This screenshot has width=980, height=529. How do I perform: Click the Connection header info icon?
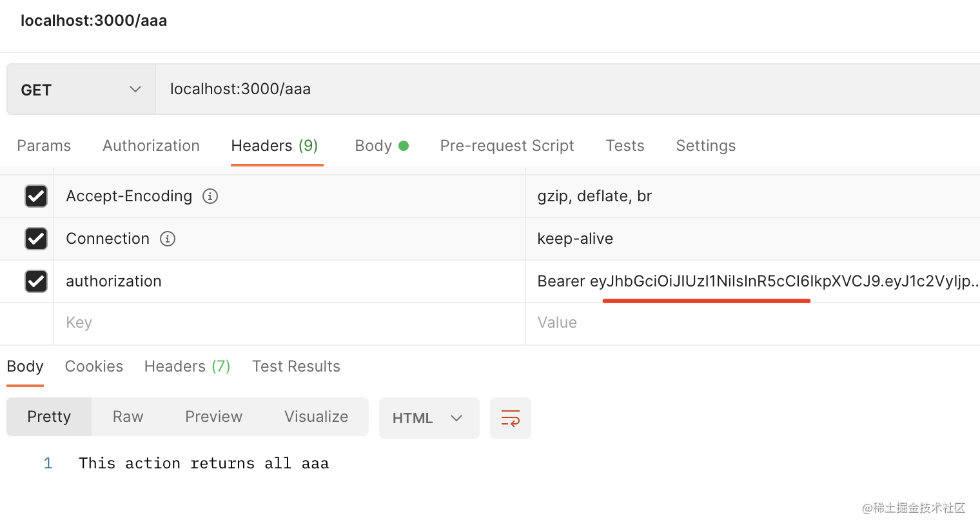click(168, 239)
